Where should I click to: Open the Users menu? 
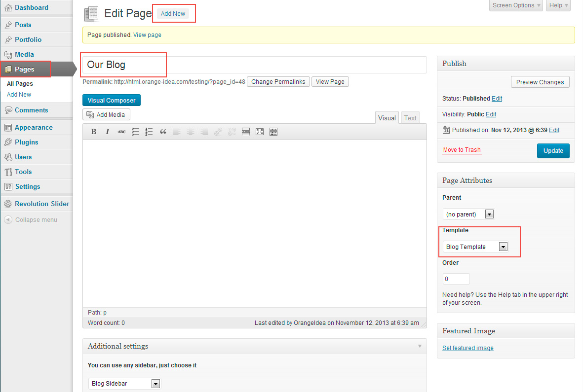click(37, 157)
